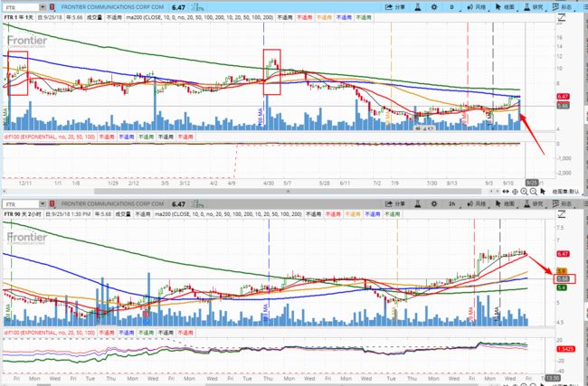The width and height of the screenshot is (588, 386).
Task: Click the 6.47 price bubble on the upper chart axis
Action: 563,97
